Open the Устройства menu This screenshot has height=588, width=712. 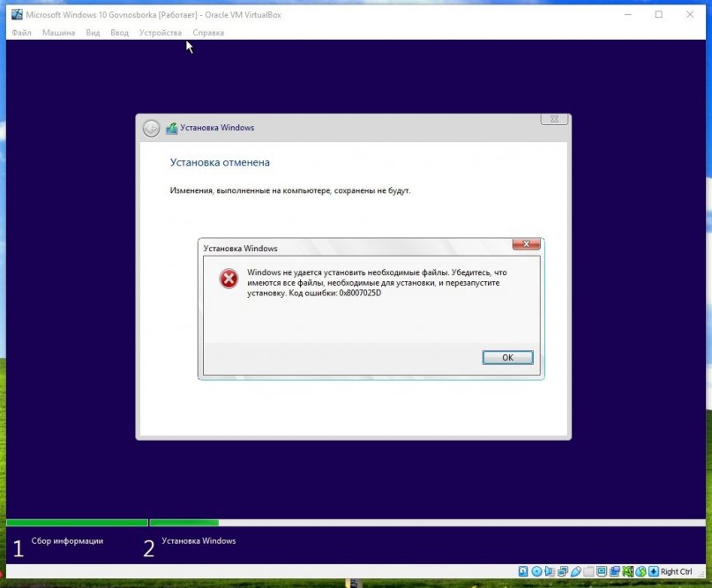[x=161, y=33]
